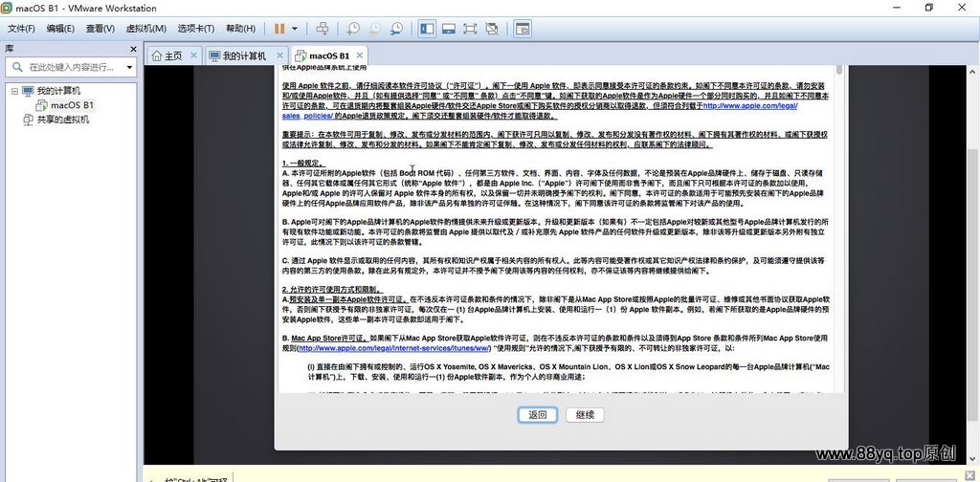Toggle the thumbnail bar view

(x=448, y=29)
